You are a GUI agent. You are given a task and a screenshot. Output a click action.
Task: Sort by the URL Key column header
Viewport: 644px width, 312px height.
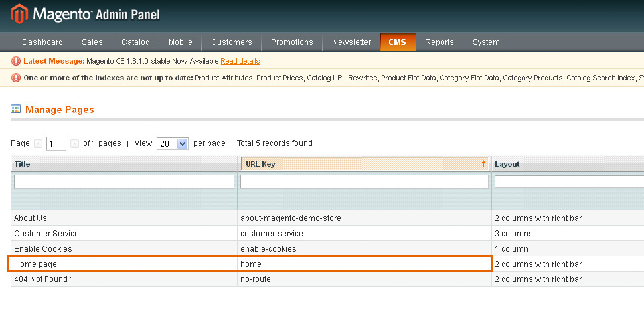364,164
